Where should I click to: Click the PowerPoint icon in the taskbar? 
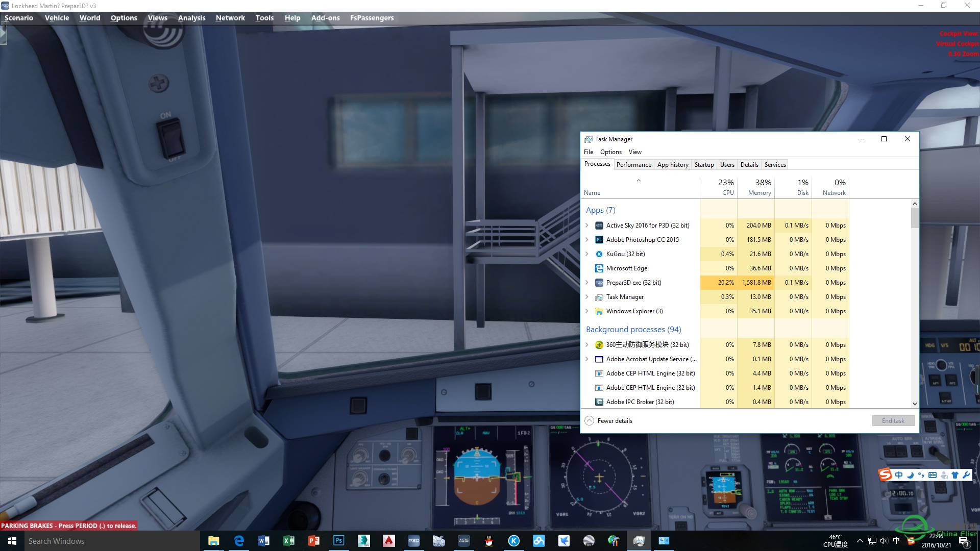pos(313,540)
